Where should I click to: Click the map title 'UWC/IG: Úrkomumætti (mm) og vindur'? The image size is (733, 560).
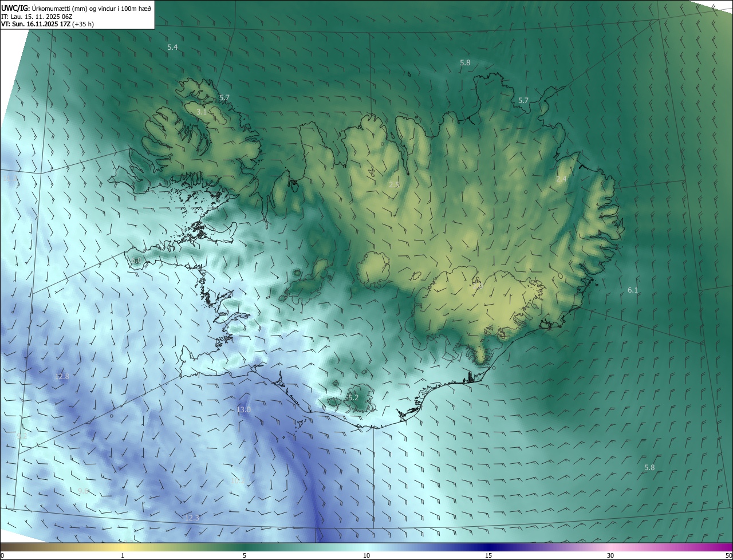point(76,7)
